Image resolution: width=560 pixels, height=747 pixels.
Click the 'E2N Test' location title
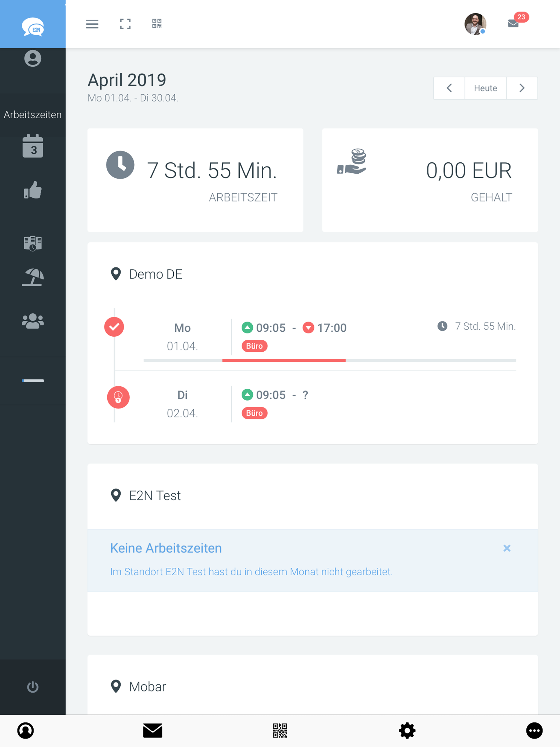(155, 495)
